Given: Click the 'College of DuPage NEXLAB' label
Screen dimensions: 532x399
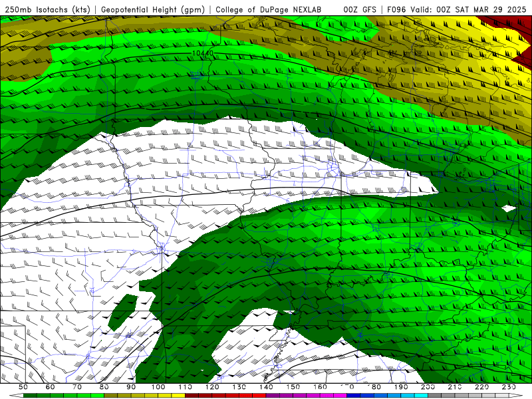Looking at the screenshot, I should (268, 9).
